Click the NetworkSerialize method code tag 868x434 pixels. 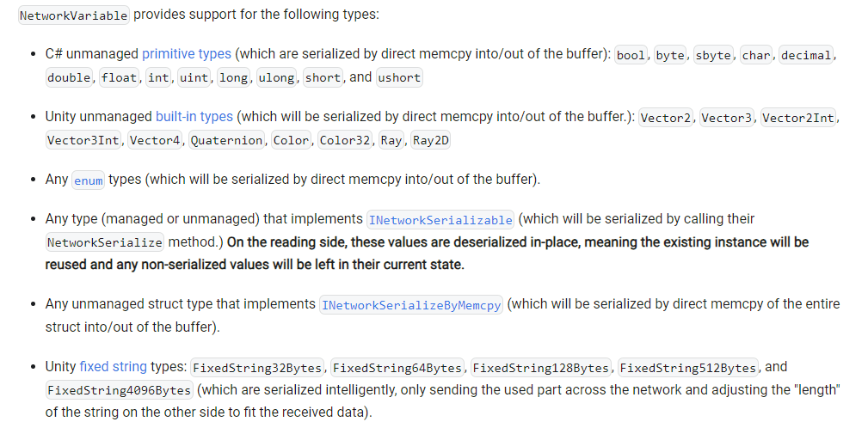coord(105,242)
